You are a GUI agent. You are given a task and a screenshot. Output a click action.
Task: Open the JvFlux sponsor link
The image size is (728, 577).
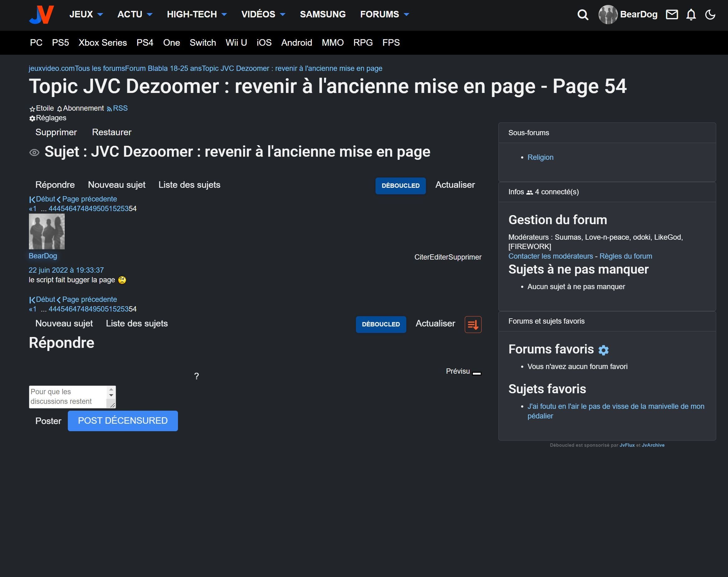pos(627,445)
